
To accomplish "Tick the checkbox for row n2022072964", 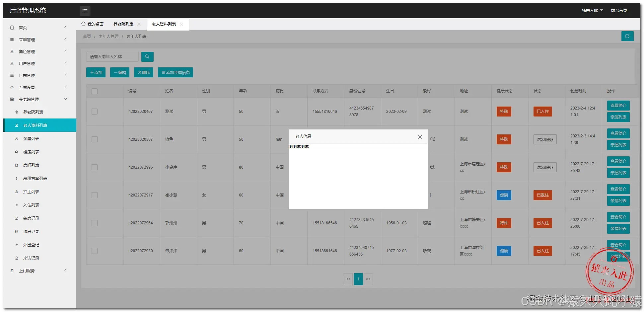I will [x=95, y=223].
